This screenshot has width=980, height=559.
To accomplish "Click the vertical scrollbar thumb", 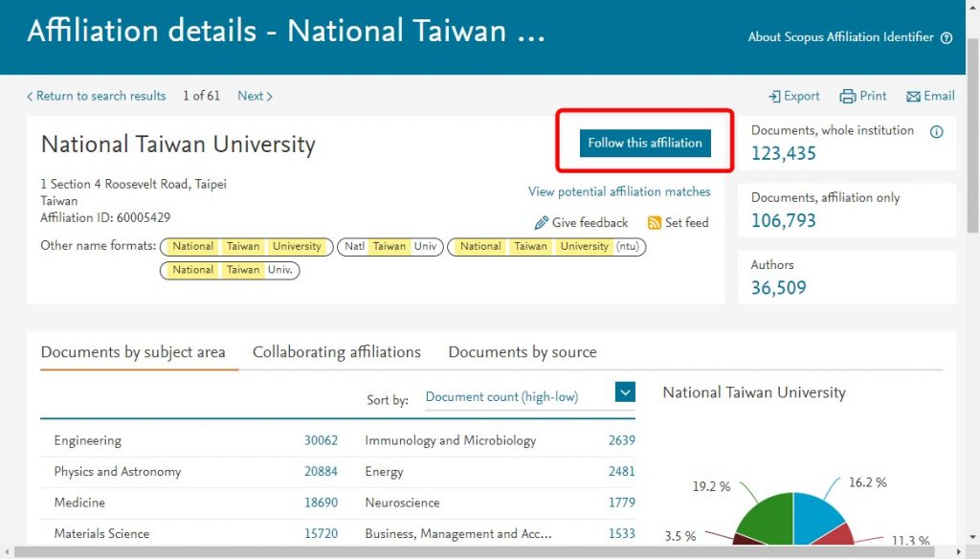I will point(973,134).
